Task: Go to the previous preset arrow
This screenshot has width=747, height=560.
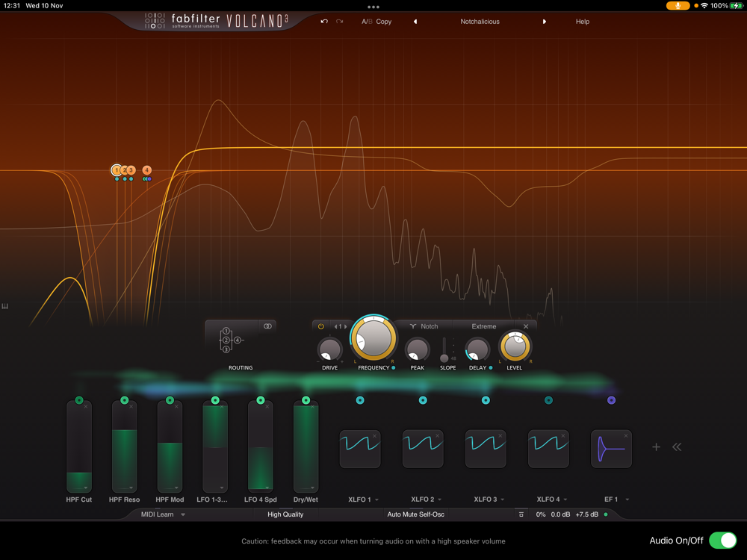Action: click(x=415, y=22)
